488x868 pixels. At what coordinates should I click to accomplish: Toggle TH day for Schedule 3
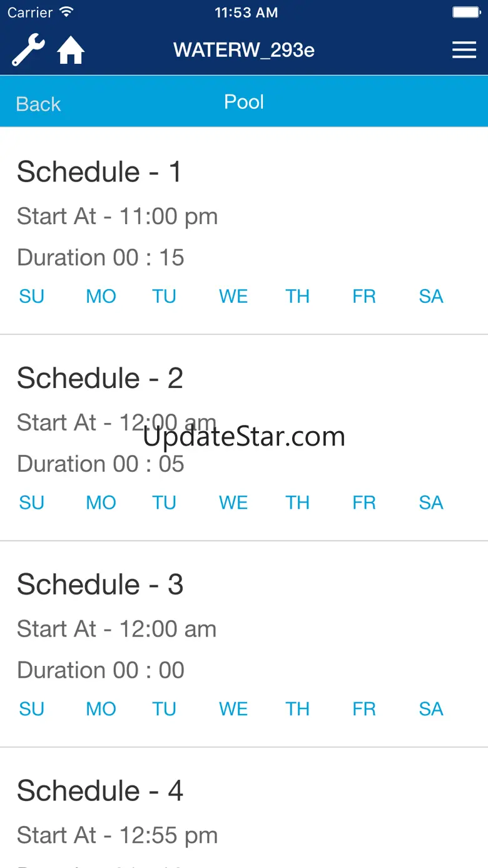click(298, 709)
